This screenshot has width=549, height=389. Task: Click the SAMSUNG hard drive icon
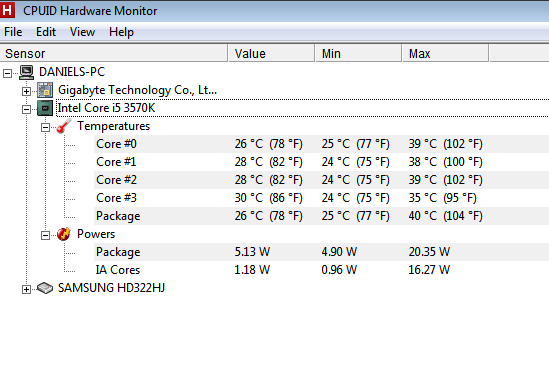coord(45,288)
